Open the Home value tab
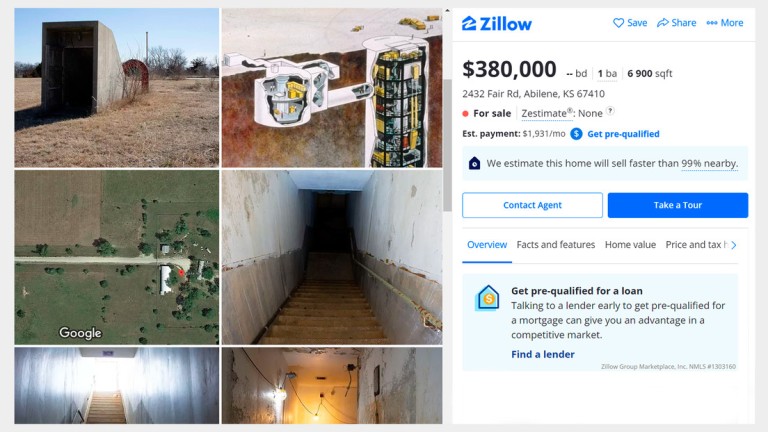 point(630,244)
